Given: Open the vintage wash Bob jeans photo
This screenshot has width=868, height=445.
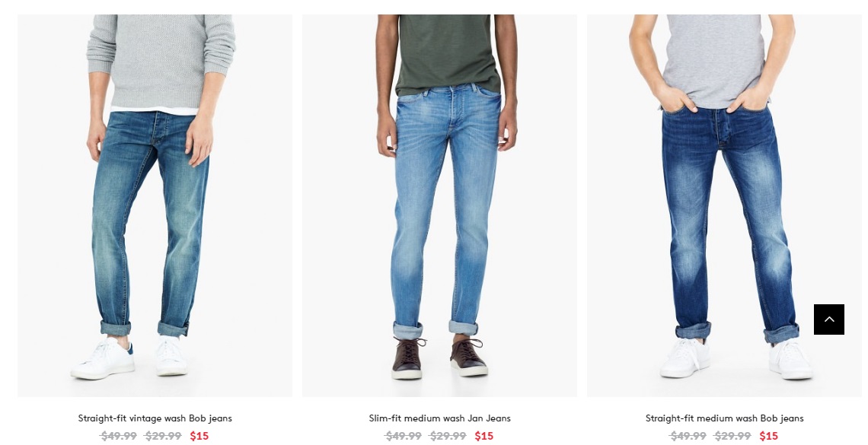Looking at the screenshot, I should [155, 205].
